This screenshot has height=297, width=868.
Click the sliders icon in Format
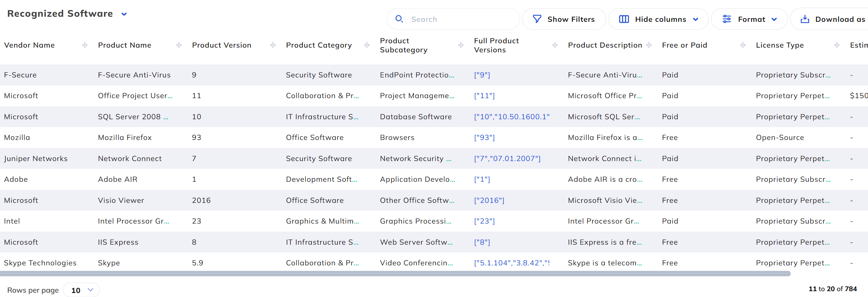[x=727, y=19]
